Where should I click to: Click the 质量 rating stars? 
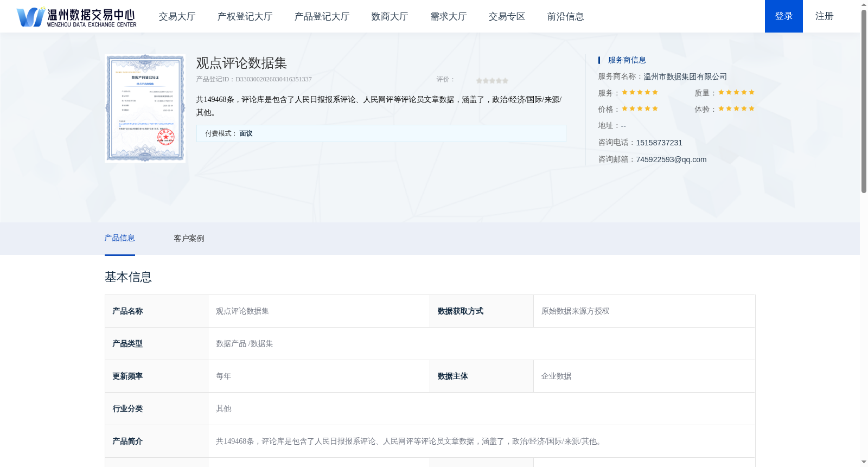pos(736,92)
